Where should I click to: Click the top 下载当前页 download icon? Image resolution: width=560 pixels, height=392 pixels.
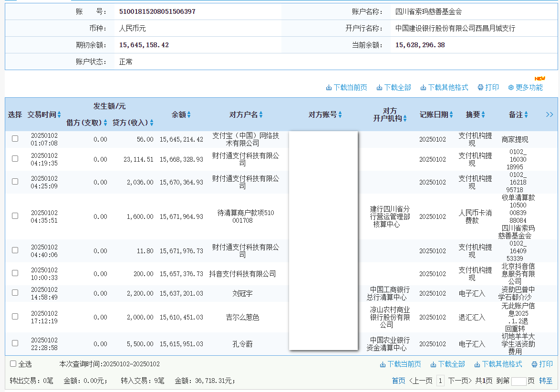(x=329, y=88)
